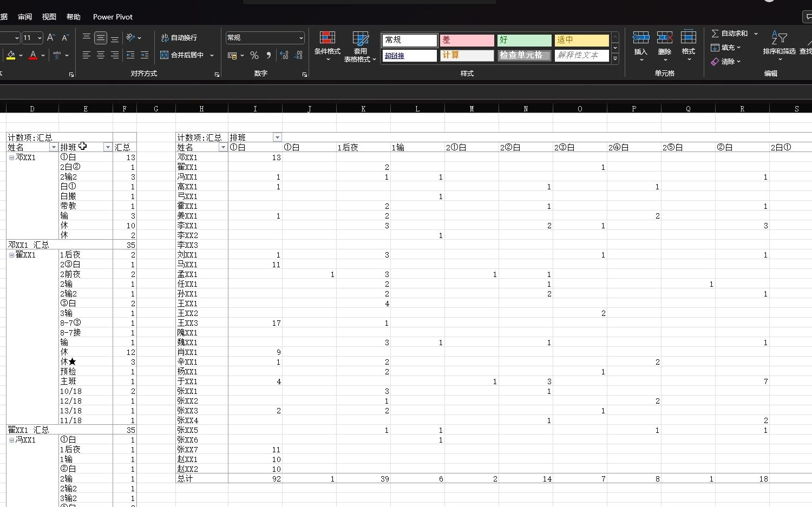
Task: Open the 审阅 ribbon tab
Action: click(x=25, y=17)
